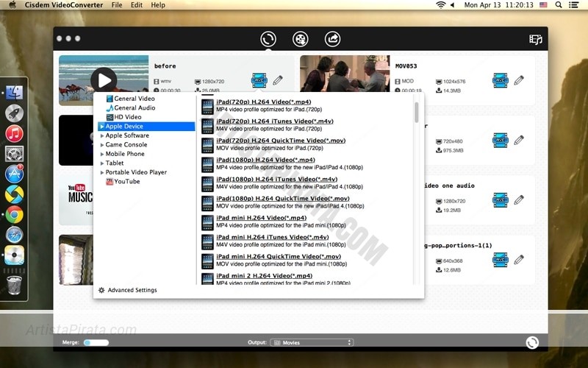This screenshot has height=368, width=588.
Task: Open the Output Movies dropdown
Action: click(312, 342)
